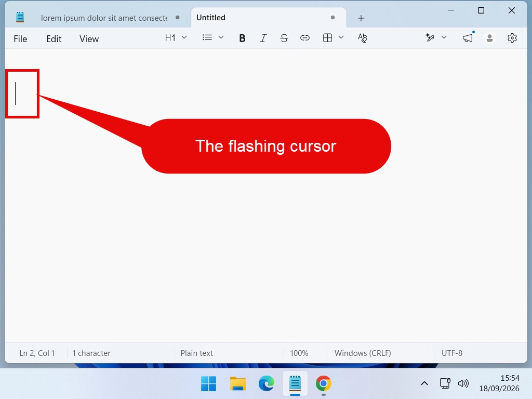Open the View menu
This screenshot has height=399, width=532.
[x=89, y=38]
